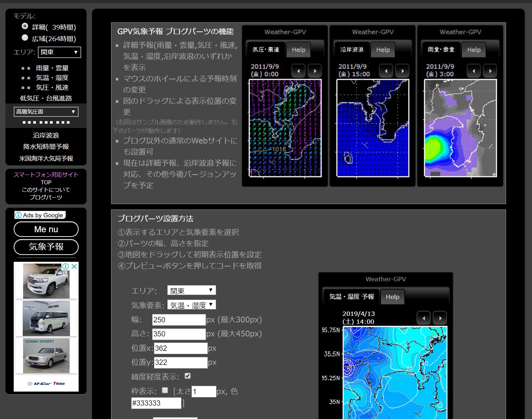Open the 雨量・雲量 sidebar link
This screenshot has width=532, height=419.
point(52,68)
